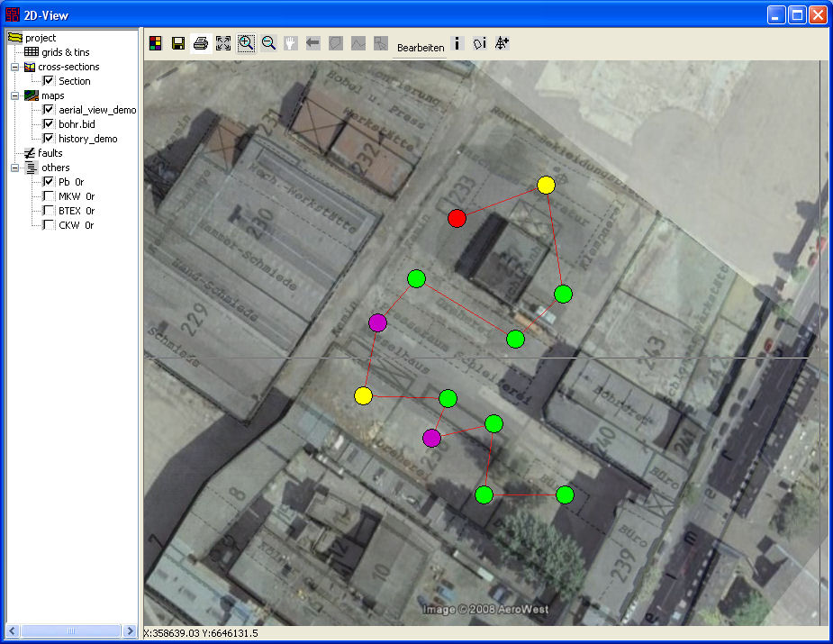Select the 'BTEX 0r' label
This screenshot has width=833, height=644.
coord(77,211)
